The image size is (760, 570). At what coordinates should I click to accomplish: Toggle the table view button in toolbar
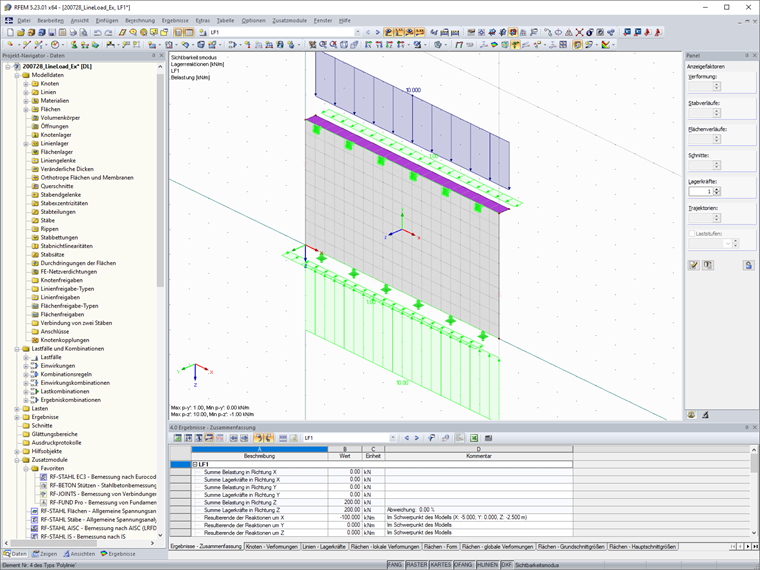(x=189, y=32)
